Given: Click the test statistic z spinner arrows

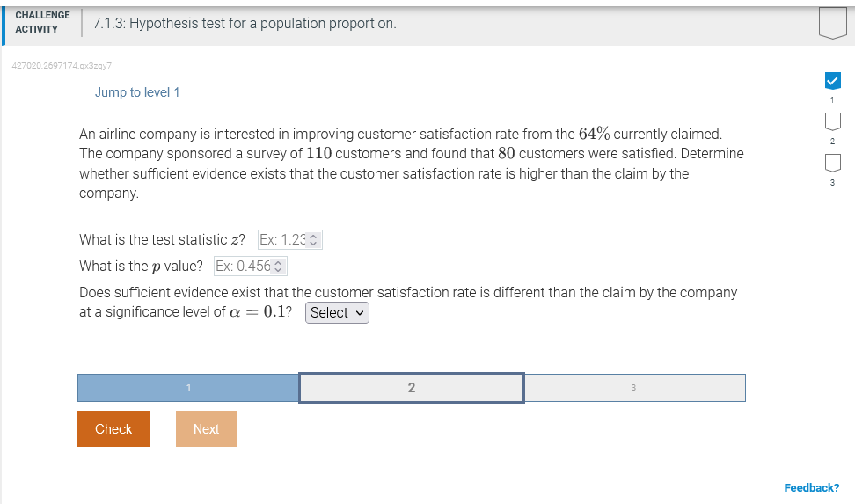Looking at the screenshot, I should point(313,240).
